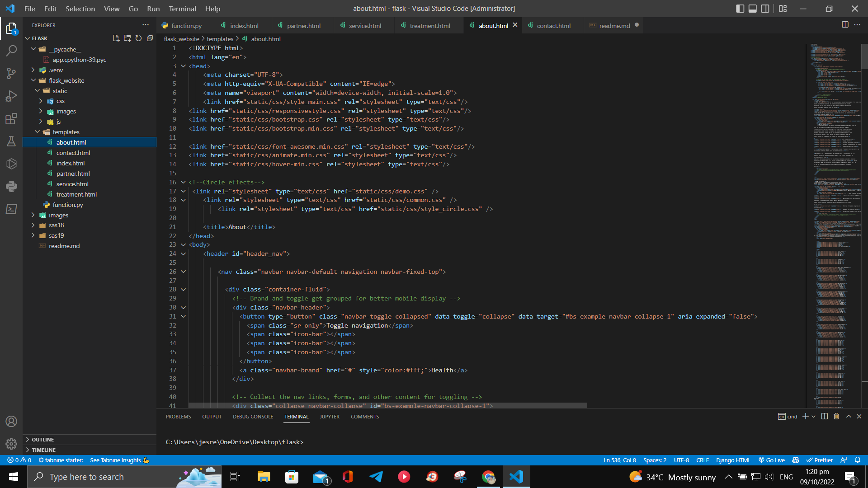Open the Run and Debug view

(11, 96)
